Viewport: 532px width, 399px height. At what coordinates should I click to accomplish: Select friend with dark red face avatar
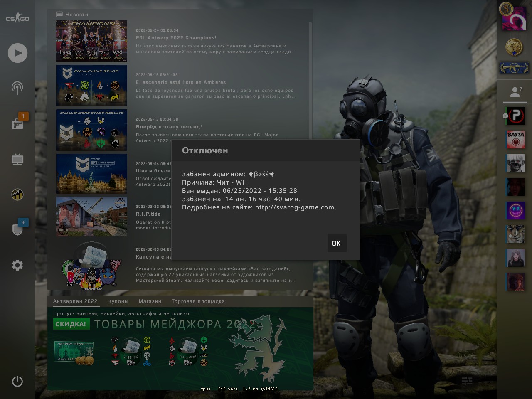coord(516,187)
